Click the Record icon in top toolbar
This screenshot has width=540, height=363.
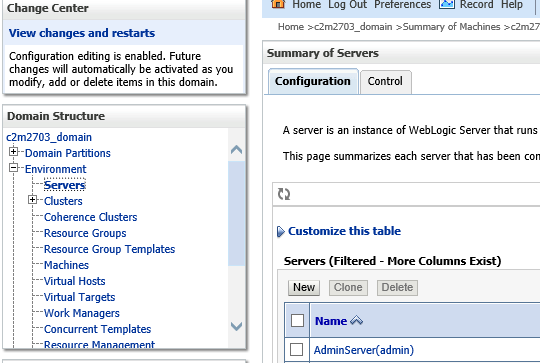click(x=447, y=3)
